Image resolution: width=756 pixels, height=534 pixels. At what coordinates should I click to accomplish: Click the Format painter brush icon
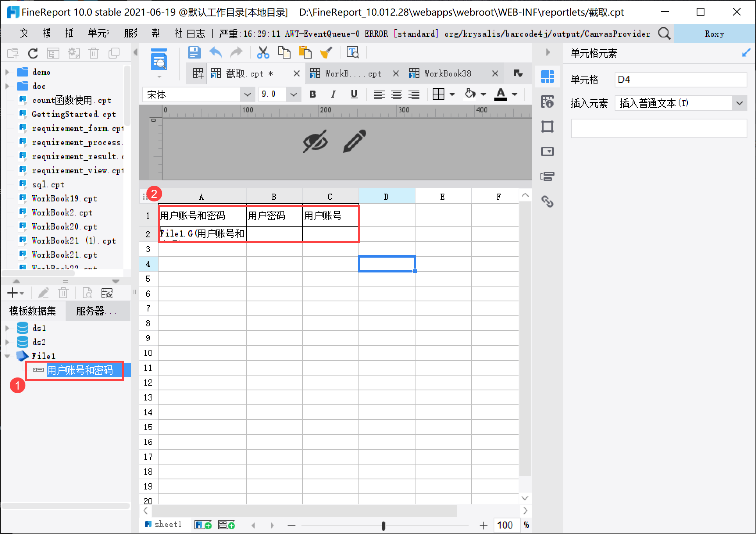coord(326,52)
